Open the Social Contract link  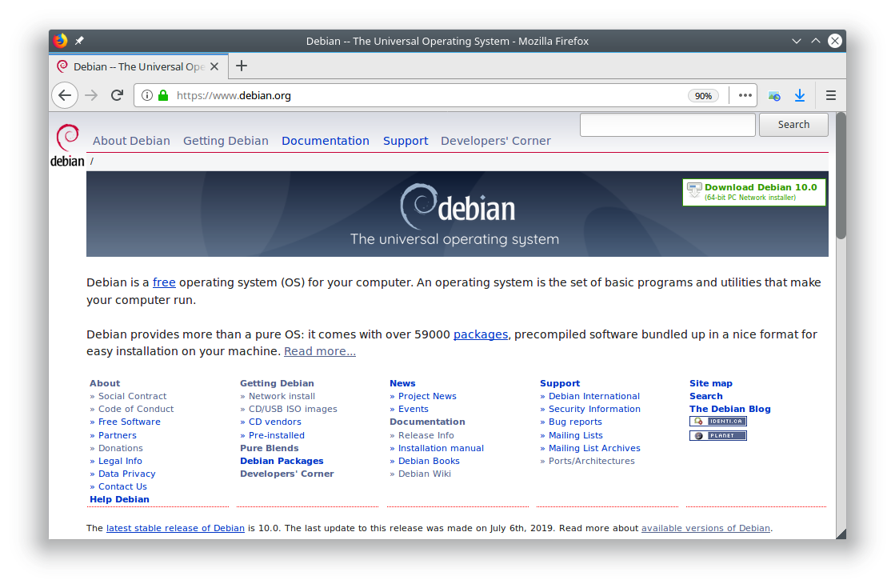pyautogui.click(x=133, y=396)
